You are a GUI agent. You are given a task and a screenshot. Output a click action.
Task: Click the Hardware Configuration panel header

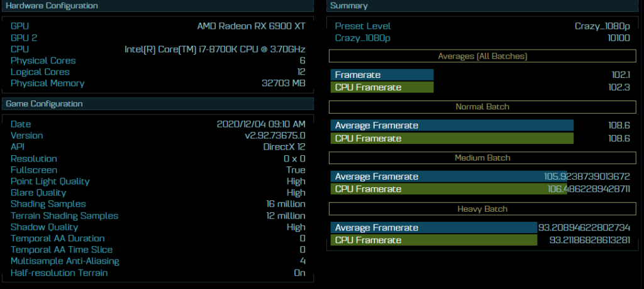157,6
